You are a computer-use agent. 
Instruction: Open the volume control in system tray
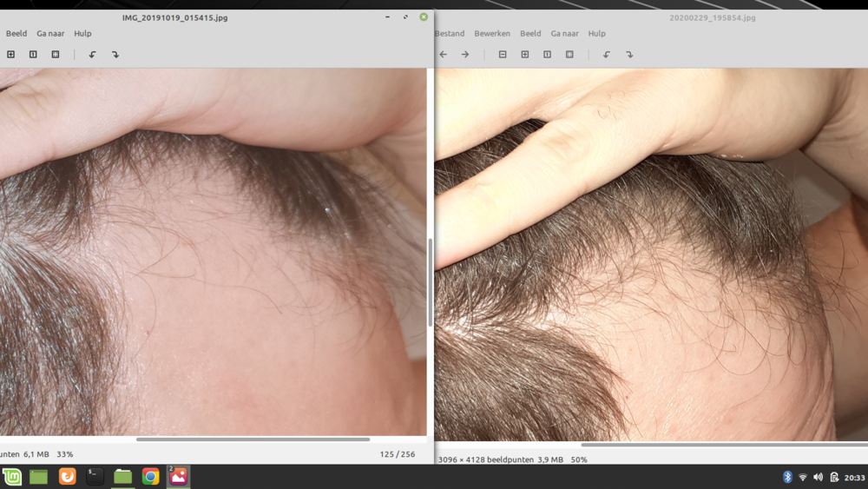tap(818, 478)
